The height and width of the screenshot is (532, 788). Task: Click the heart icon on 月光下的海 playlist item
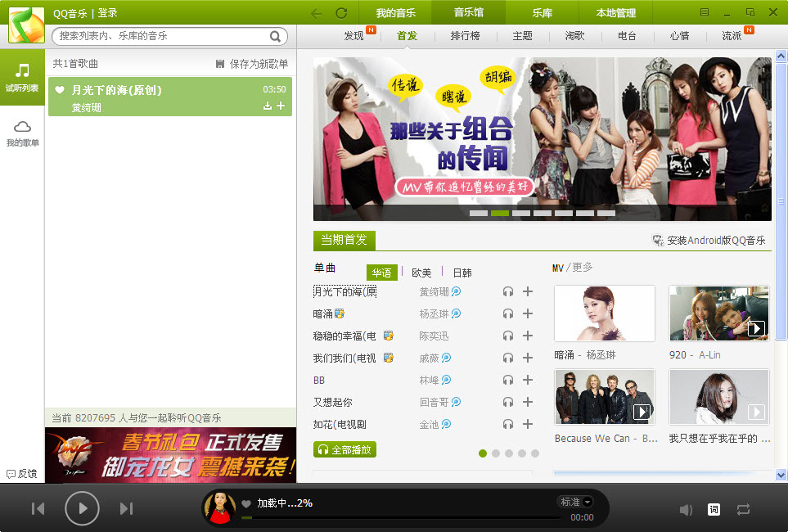coord(60,90)
